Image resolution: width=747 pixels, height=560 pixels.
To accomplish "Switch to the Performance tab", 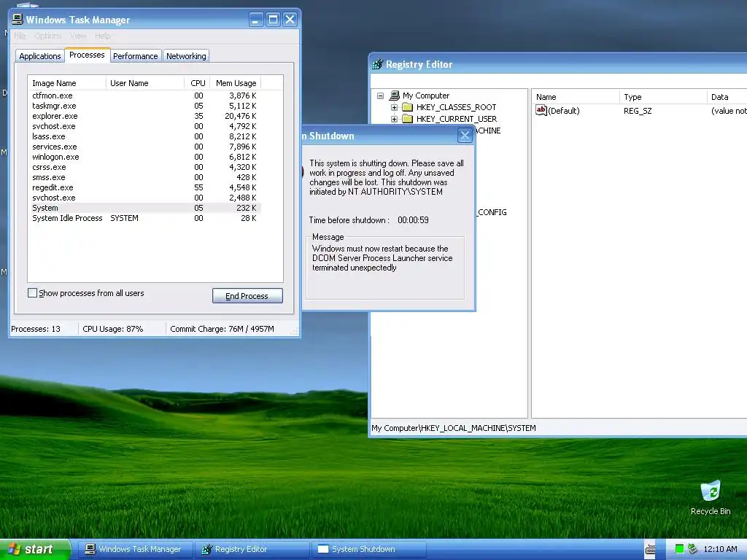I will coord(135,56).
